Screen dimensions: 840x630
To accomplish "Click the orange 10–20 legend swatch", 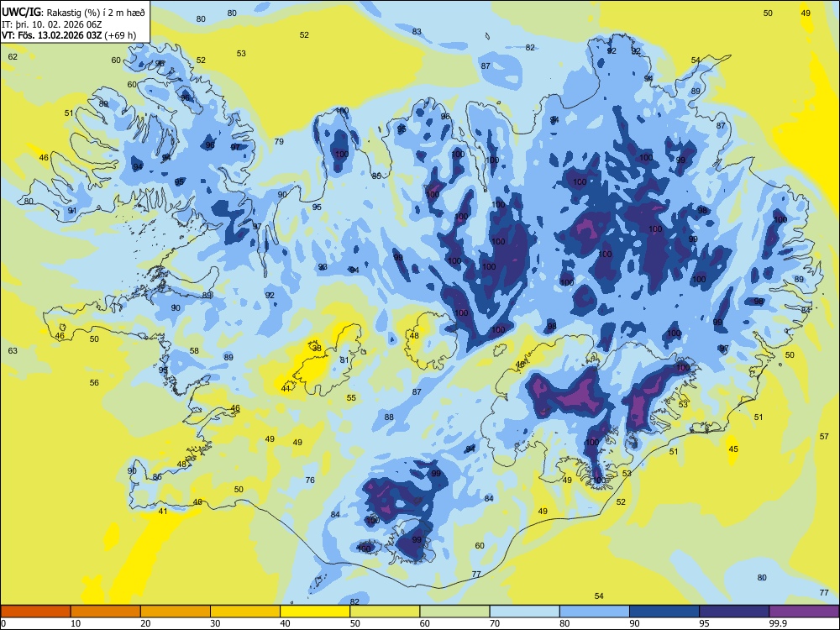I will [106, 612].
